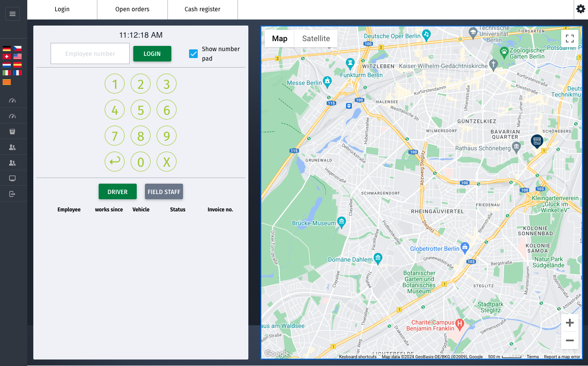The width and height of the screenshot is (588, 366).
Task: Select the DRIVER button
Action: 118,192
